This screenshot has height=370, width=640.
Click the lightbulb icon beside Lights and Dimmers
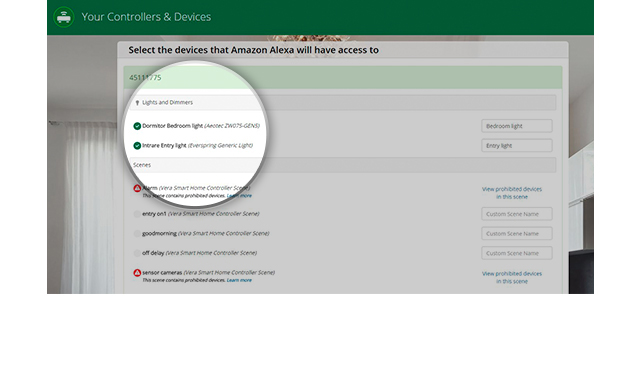coord(137,103)
